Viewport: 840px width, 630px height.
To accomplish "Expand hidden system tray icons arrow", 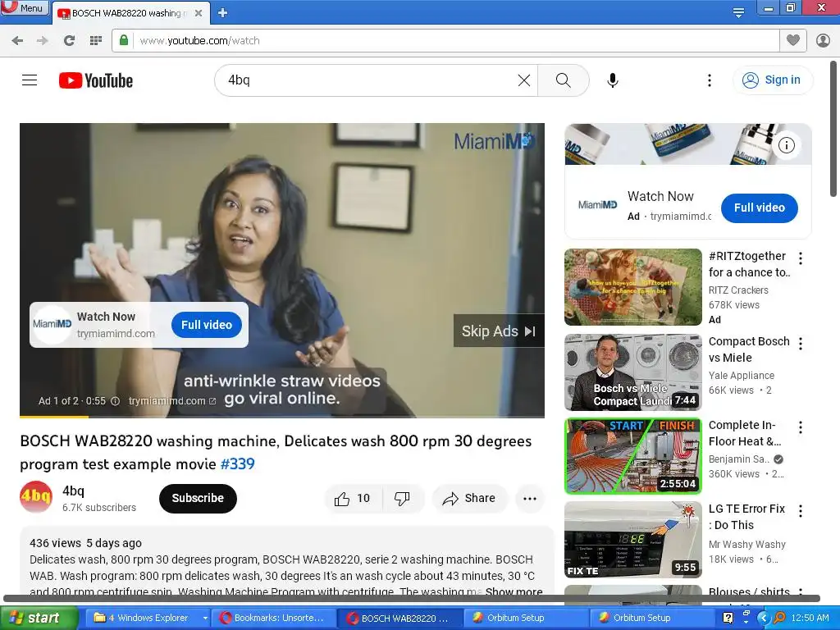I will coord(763,618).
